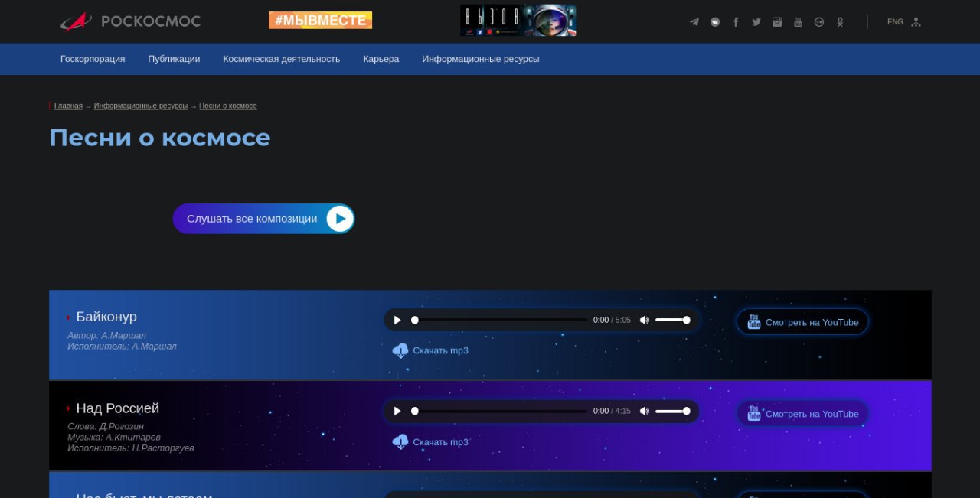Screen dimensions: 980x498
Task: Click the Байконур song title
Action: [106, 317]
